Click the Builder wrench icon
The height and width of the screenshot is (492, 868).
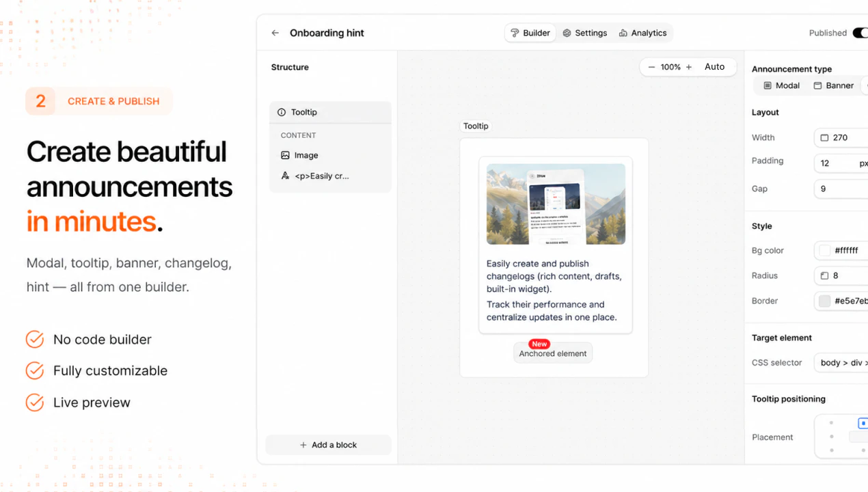(x=515, y=32)
